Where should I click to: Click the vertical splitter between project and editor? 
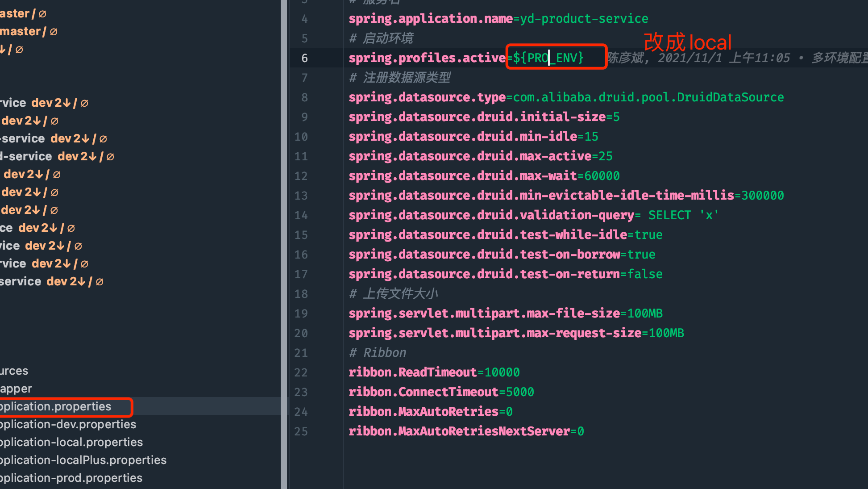(283, 245)
